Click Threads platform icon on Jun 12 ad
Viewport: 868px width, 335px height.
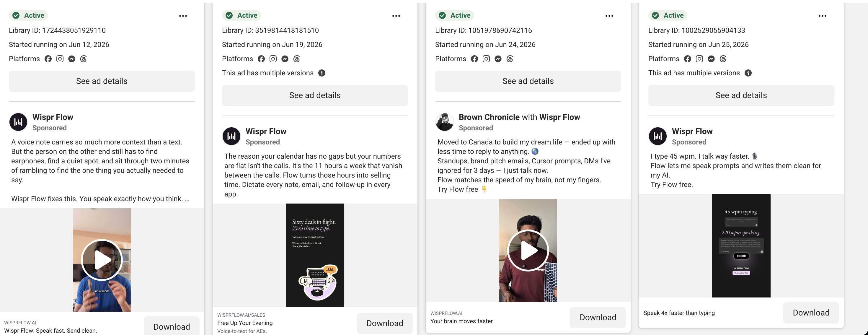[84, 59]
